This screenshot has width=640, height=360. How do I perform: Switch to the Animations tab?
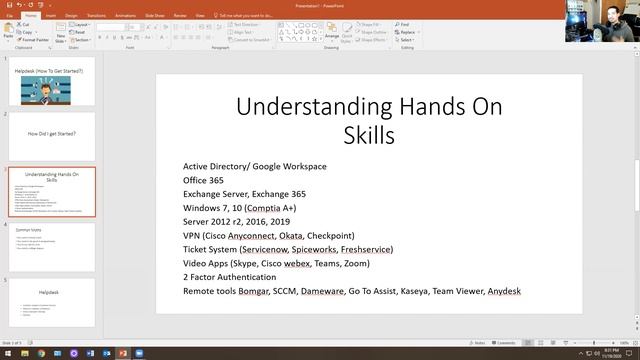[x=125, y=16]
